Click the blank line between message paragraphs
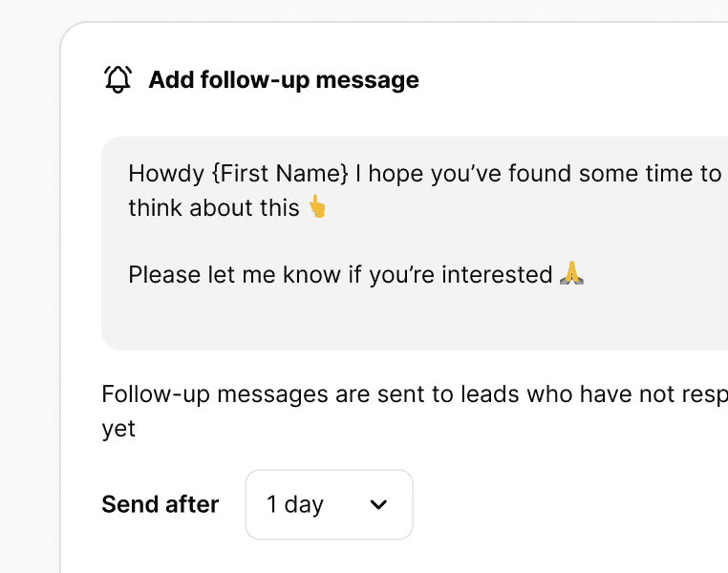Image resolution: width=728 pixels, height=573 pixels. [287, 241]
